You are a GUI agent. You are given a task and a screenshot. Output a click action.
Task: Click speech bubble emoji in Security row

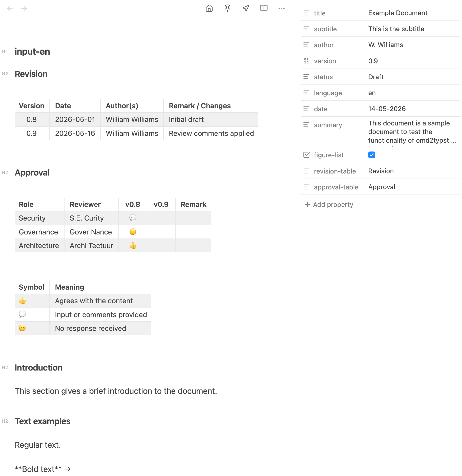(133, 218)
